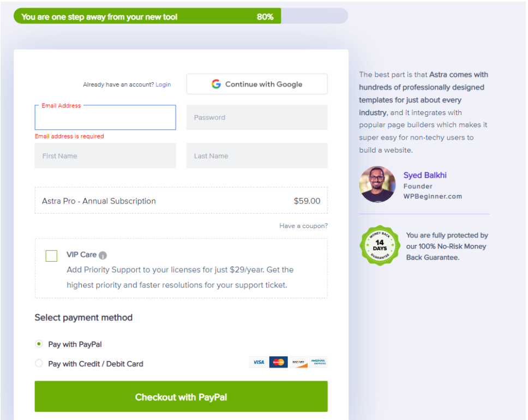Select the Discover card icon
Viewport: 528px width, 420px height.
298,362
